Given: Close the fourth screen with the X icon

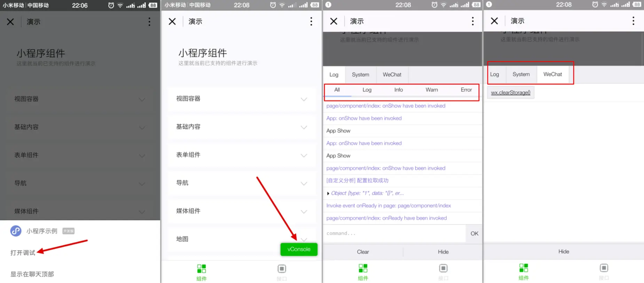Looking at the screenshot, I should [494, 21].
